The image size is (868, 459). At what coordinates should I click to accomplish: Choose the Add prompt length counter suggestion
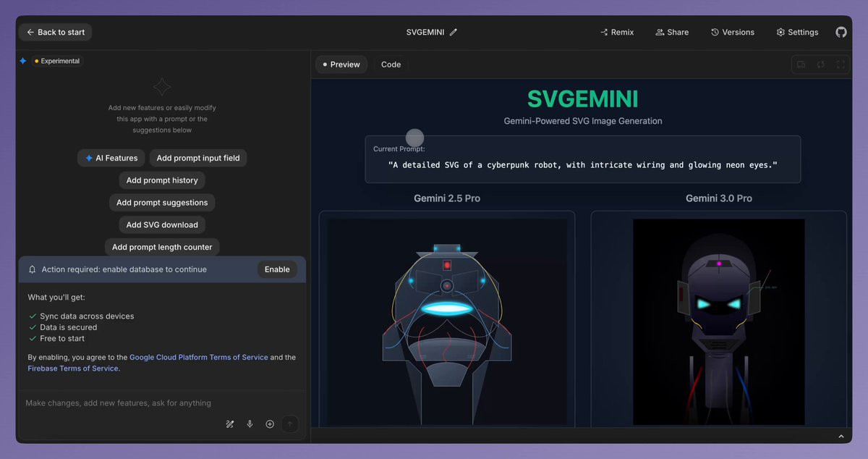(162, 247)
